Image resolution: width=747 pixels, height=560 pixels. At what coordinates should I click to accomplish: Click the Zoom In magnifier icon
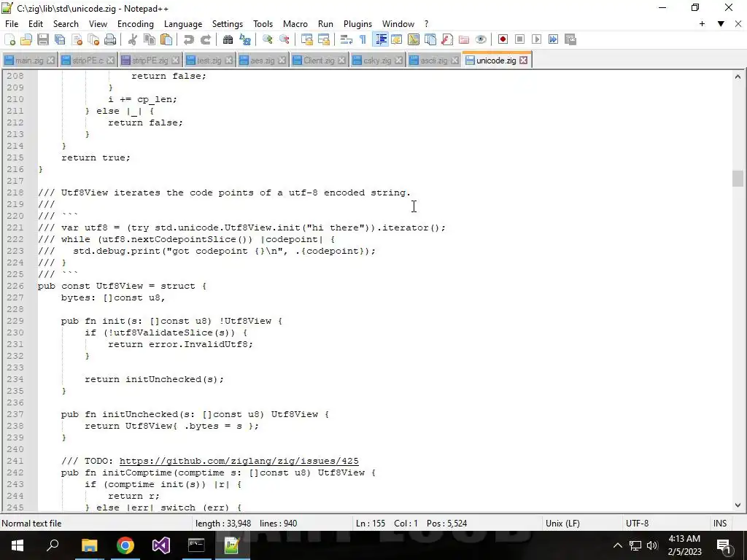pos(267,39)
